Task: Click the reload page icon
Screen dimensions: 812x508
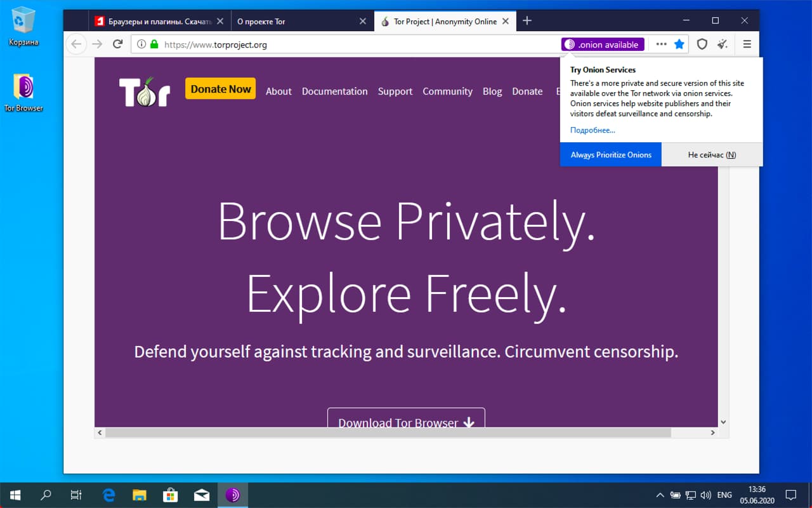Action: 117,44
